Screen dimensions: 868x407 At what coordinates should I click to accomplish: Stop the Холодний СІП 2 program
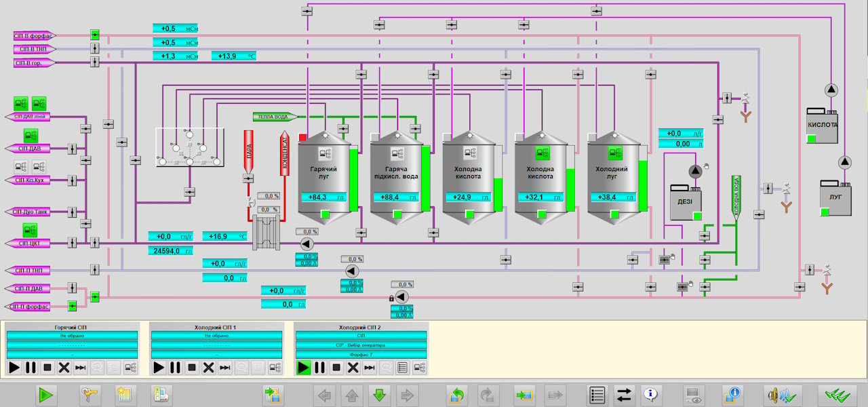336,368
